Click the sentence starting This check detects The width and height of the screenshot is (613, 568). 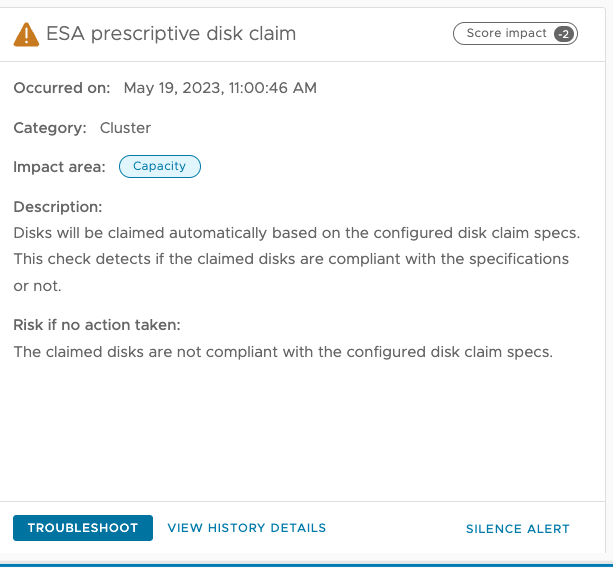[x=290, y=259]
